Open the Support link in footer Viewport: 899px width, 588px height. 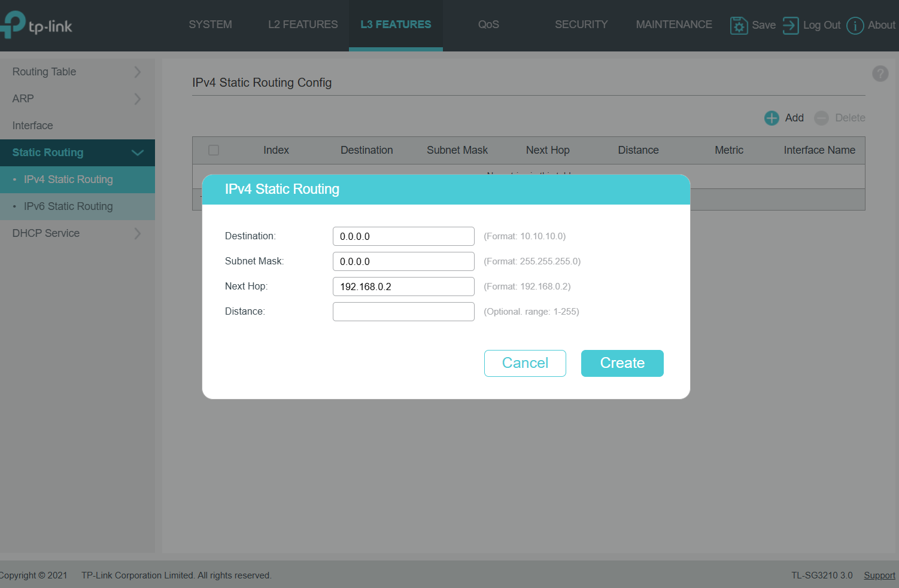pyautogui.click(x=879, y=575)
